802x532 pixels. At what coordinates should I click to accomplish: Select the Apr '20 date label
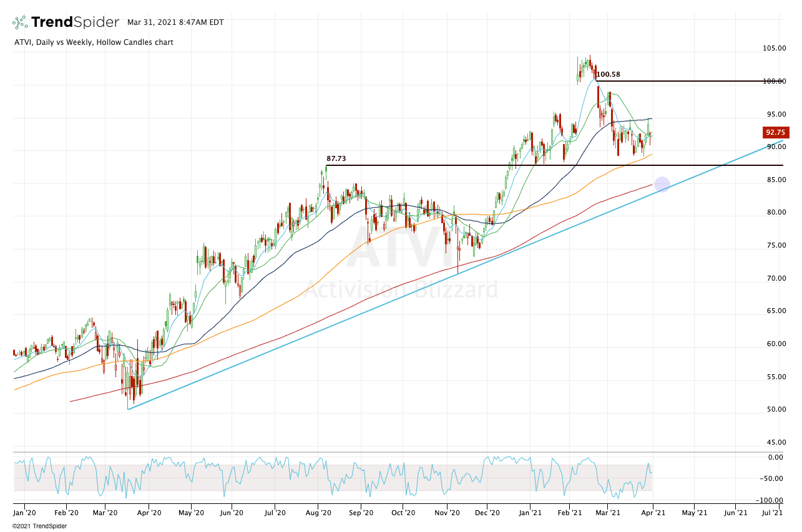(149, 513)
